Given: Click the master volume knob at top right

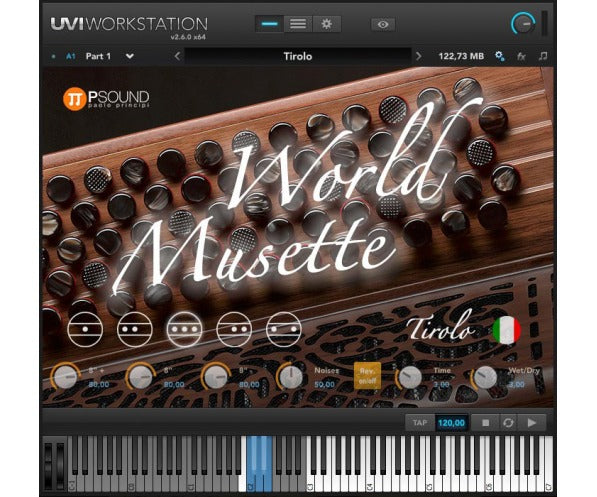Looking at the screenshot, I should [x=524, y=24].
